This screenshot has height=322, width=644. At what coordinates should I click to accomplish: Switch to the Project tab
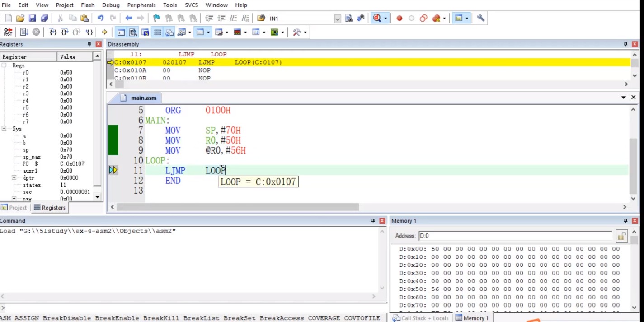click(14, 208)
